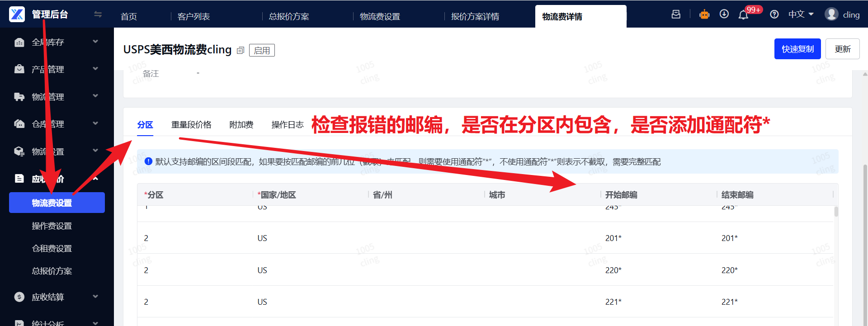
Task: Select the 物流费详情 tab
Action: point(580,17)
